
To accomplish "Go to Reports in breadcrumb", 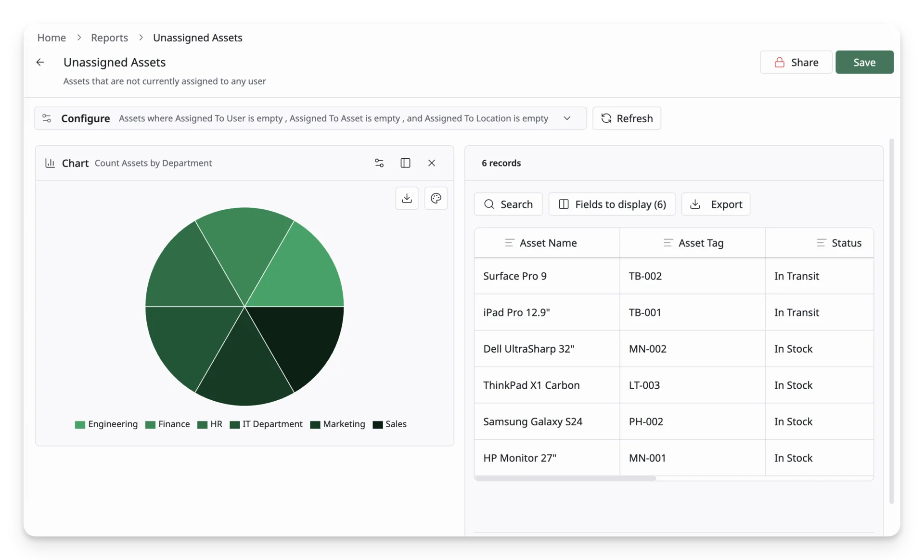I will coord(109,38).
